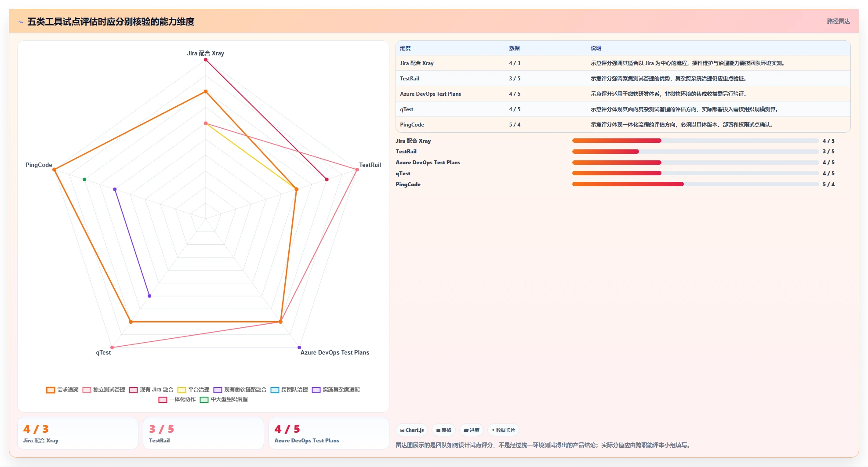
Task: Click the 3 / 5 value in TestRail table row
Action: coord(515,79)
